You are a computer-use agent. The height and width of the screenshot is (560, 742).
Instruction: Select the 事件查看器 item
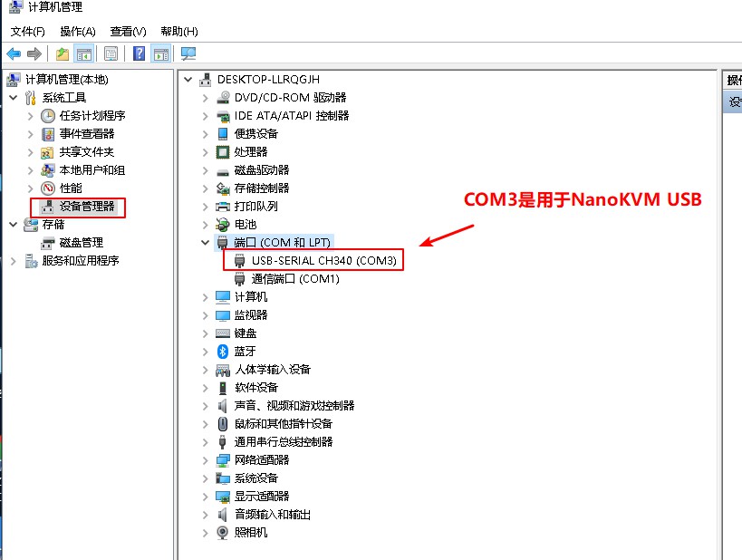coord(87,134)
